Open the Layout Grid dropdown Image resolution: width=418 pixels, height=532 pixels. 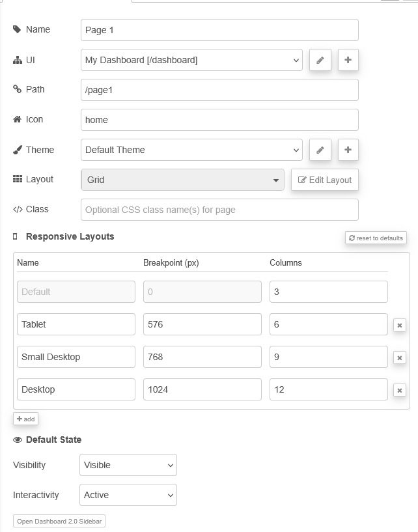coord(182,180)
